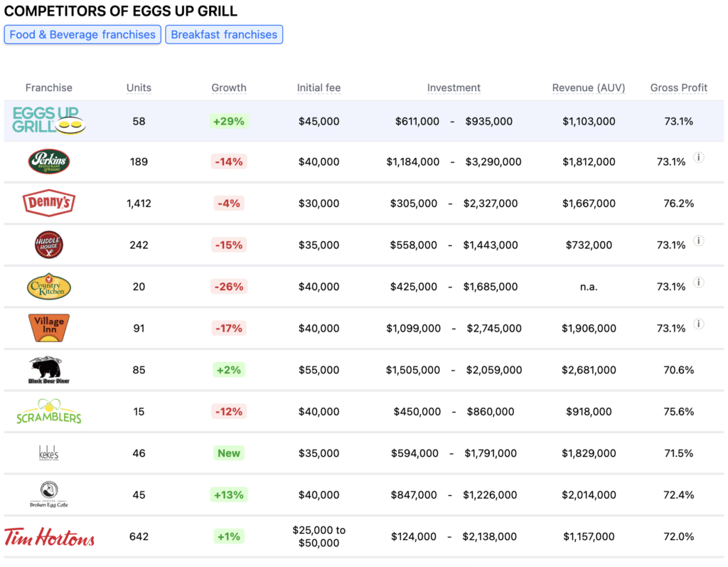Viewport: 728px width, 567px height.
Task: Select the $1,103,000 revenue value
Action: click(589, 122)
